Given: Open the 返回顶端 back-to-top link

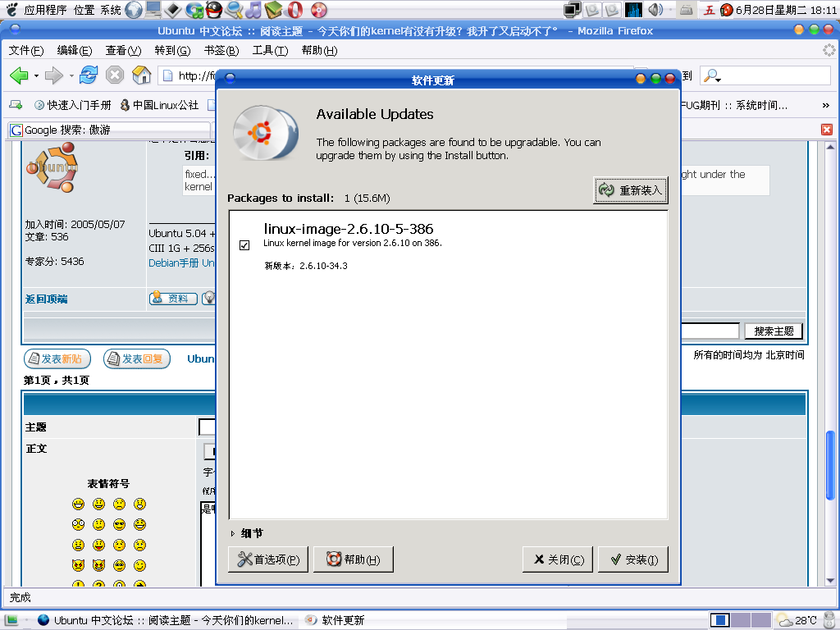Looking at the screenshot, I should pos(47,299).
